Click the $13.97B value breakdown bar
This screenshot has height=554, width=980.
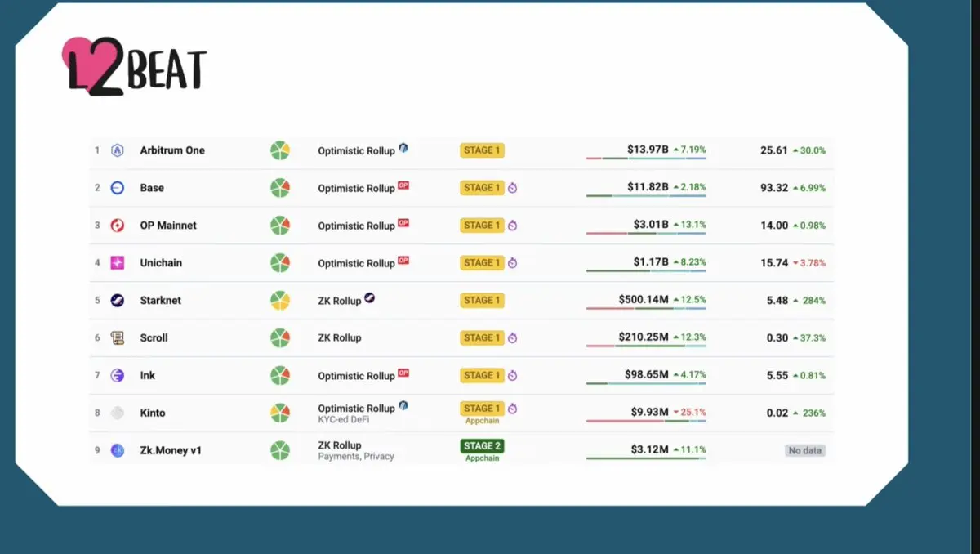tap(645, 159)
